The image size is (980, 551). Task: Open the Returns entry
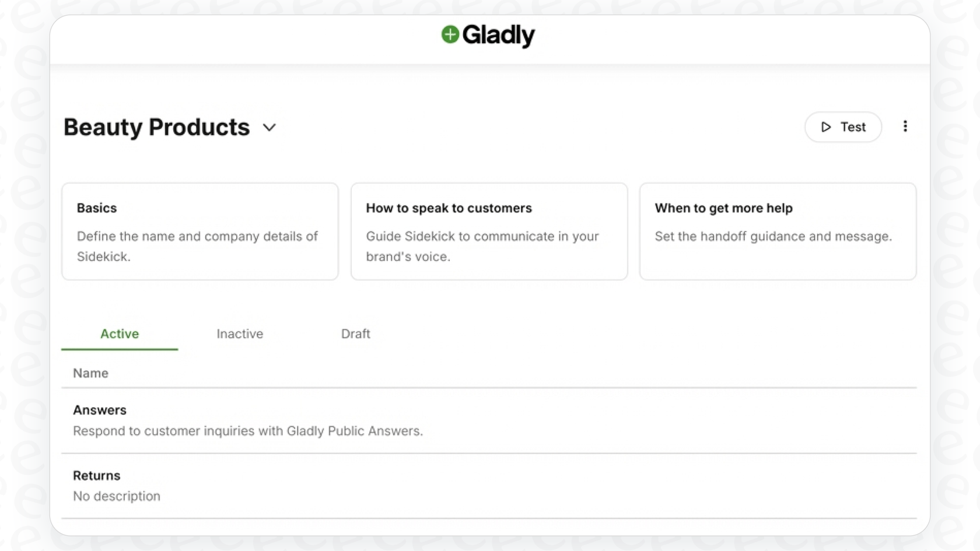pyautogui.click(x=96, y=475)
